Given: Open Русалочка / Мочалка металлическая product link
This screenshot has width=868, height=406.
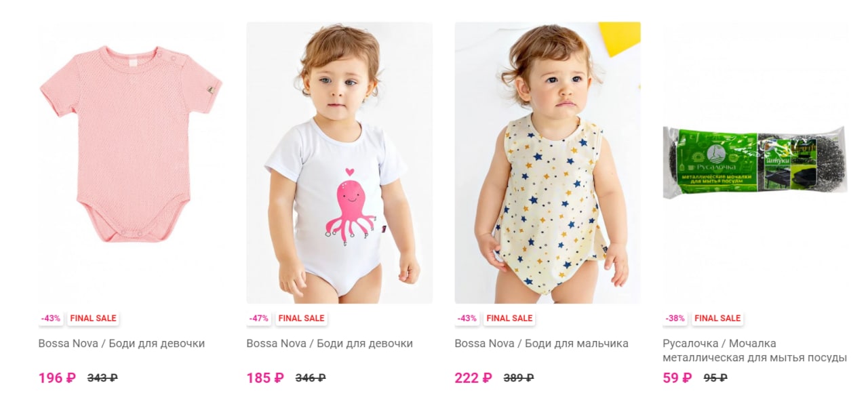Looking at the screenshot, I should [755, 350].
